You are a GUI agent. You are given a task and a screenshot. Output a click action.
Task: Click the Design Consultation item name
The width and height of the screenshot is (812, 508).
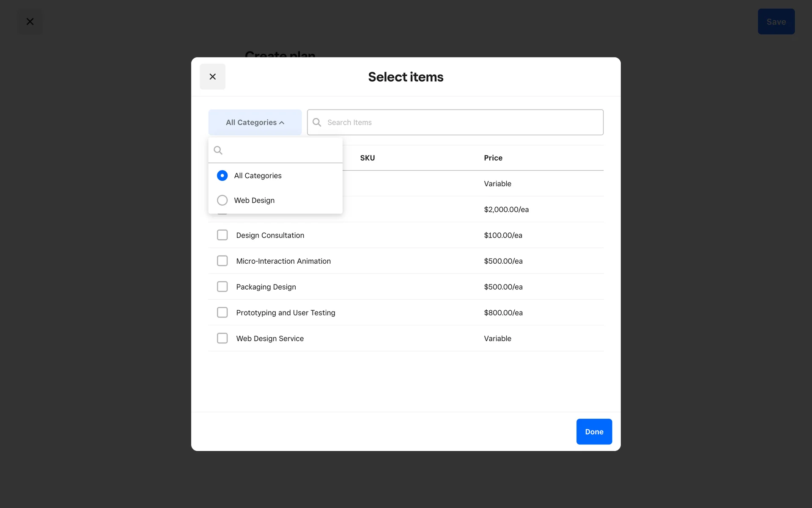[270, 235]
